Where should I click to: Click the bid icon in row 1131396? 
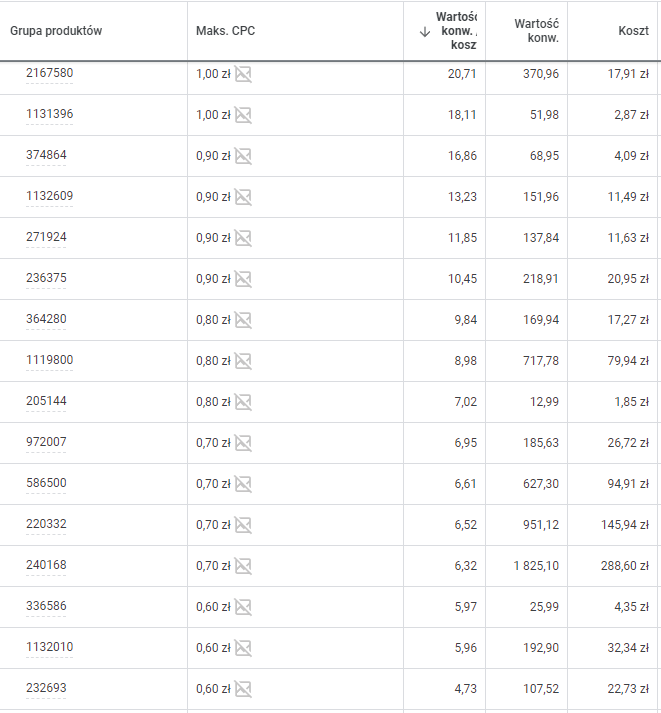[243, 115]
